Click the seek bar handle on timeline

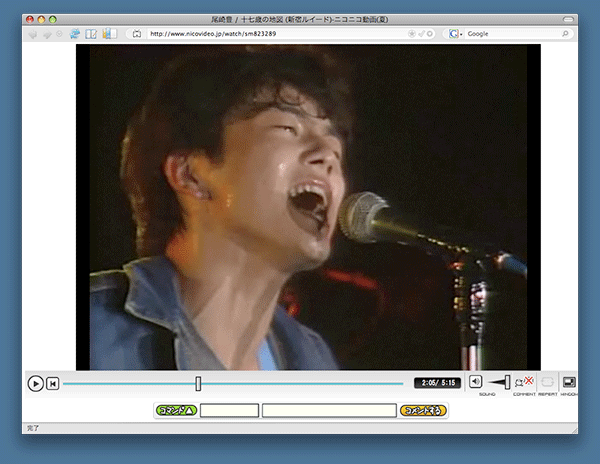tap(198, 383)
